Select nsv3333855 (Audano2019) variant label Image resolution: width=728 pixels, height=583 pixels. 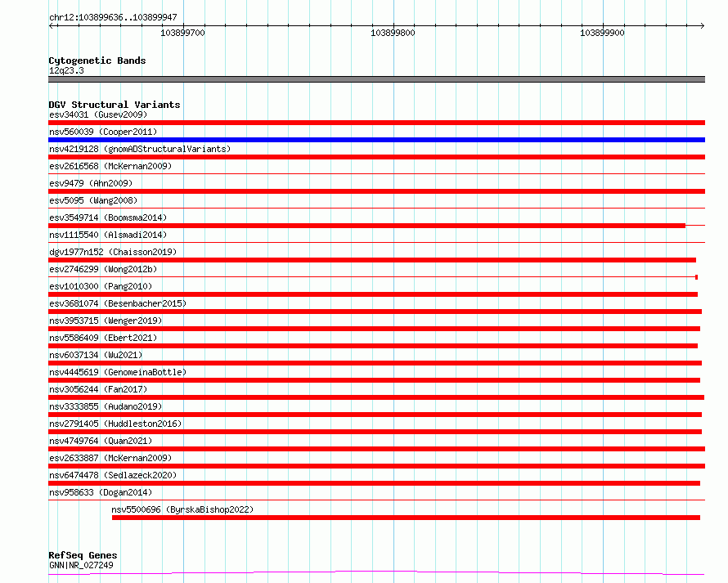106,406
